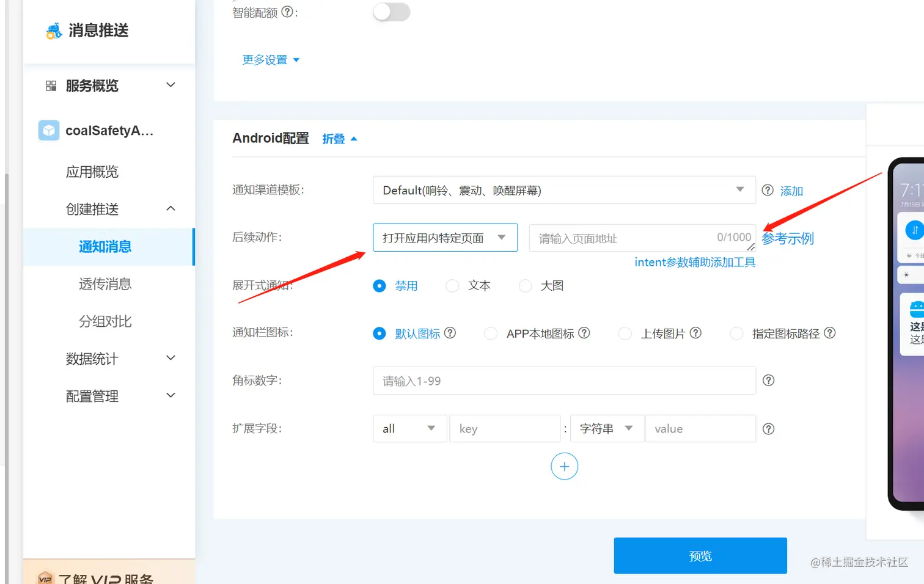Screen dimensions: 924x584
Task: Click the 消息推送 logo icon
Action: [54, 31]
